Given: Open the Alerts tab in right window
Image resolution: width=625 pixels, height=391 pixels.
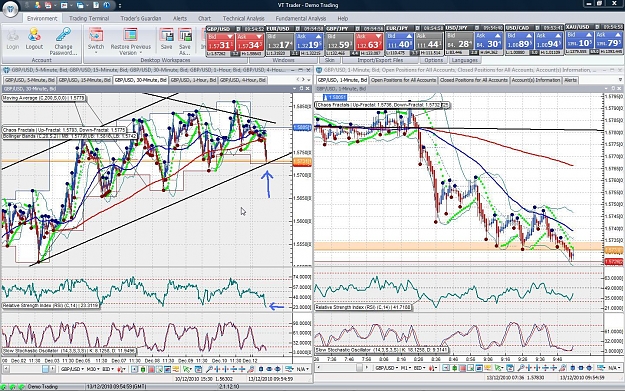Looking at the screenshot, I should pos(570,80).
